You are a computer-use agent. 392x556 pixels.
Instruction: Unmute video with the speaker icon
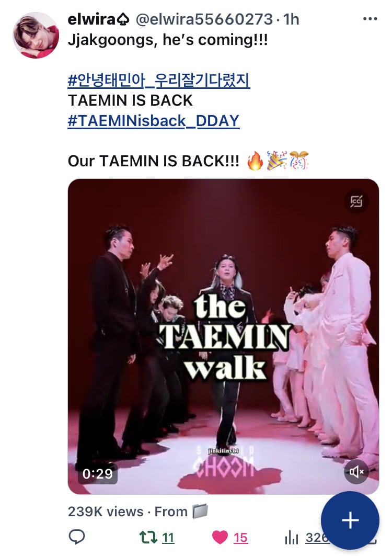pyautogui.click(x=356, y=471)
